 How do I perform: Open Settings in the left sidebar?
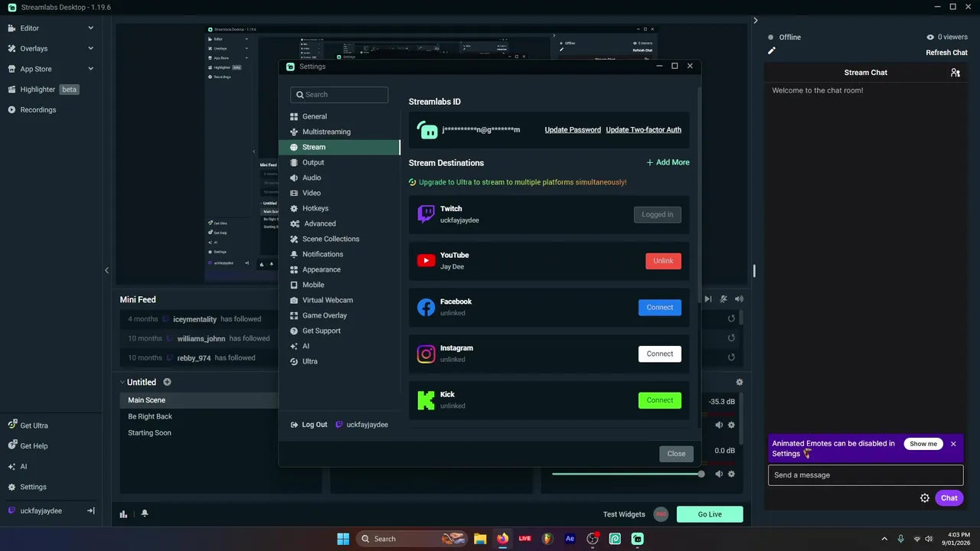(51, 487)
